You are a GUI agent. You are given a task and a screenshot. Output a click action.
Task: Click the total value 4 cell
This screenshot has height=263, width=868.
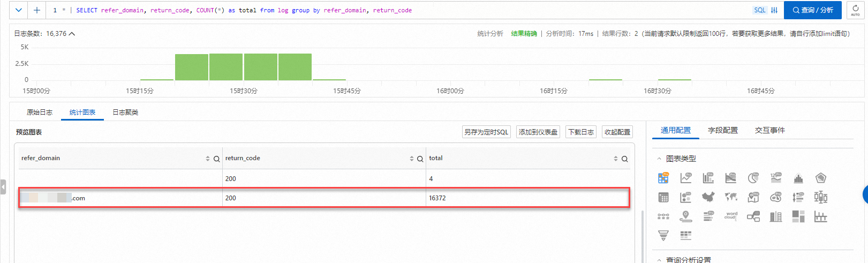527,179
